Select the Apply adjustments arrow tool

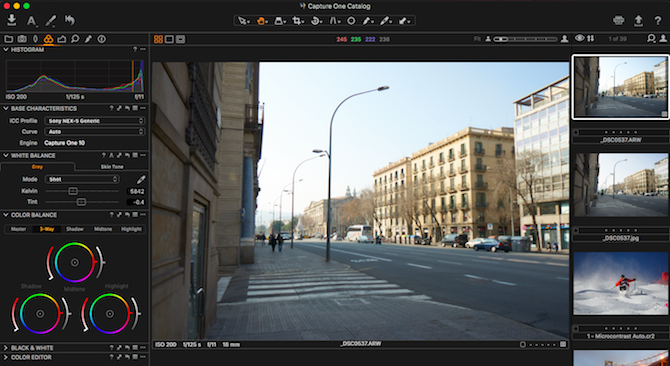404,20
